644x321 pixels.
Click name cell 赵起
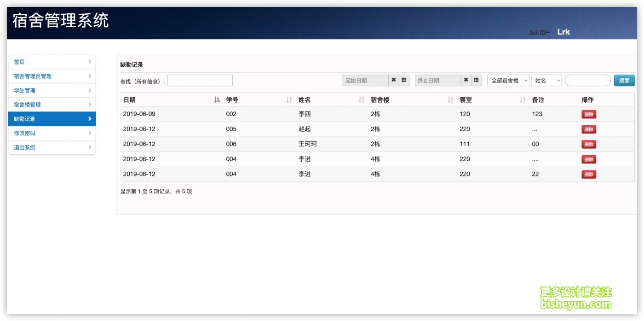tap(305, 129)
